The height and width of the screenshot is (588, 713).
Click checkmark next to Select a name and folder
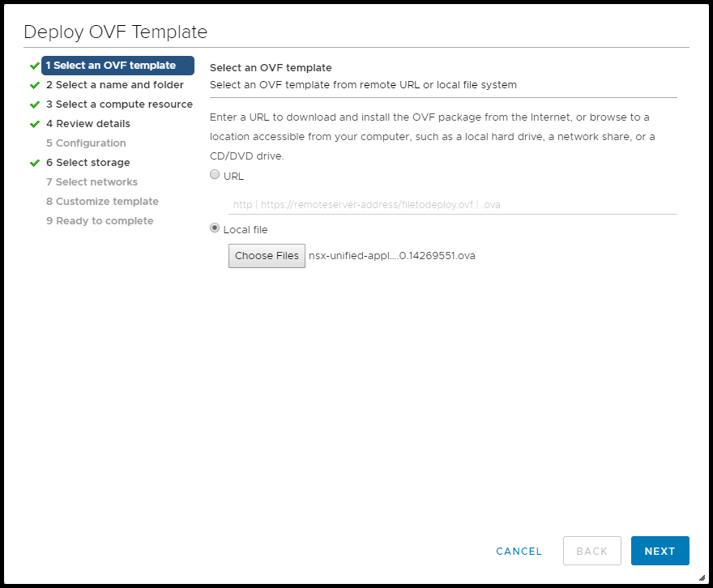35,85
